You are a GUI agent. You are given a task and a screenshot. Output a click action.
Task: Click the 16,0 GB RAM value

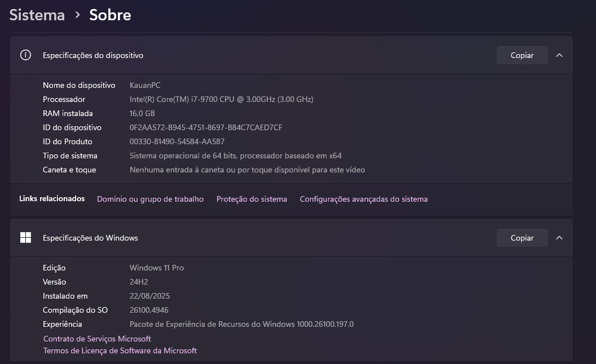[142, 113]
